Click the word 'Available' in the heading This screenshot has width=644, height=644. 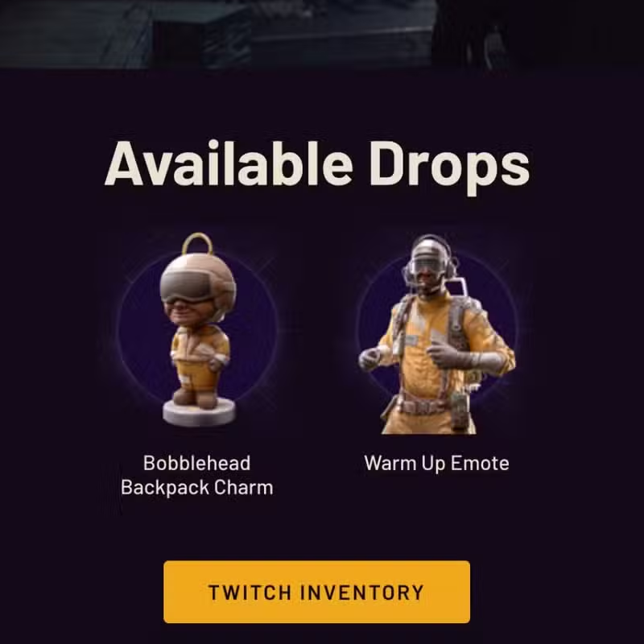click(229, 163)
